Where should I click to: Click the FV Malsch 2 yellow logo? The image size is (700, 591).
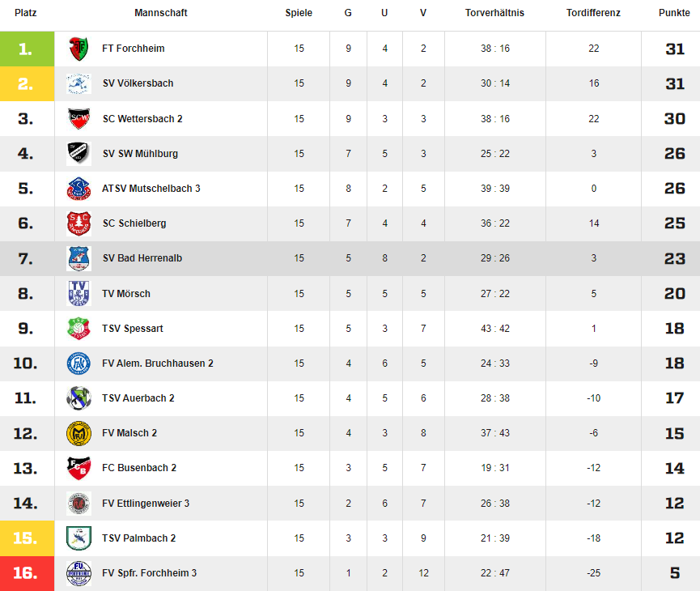78,433
